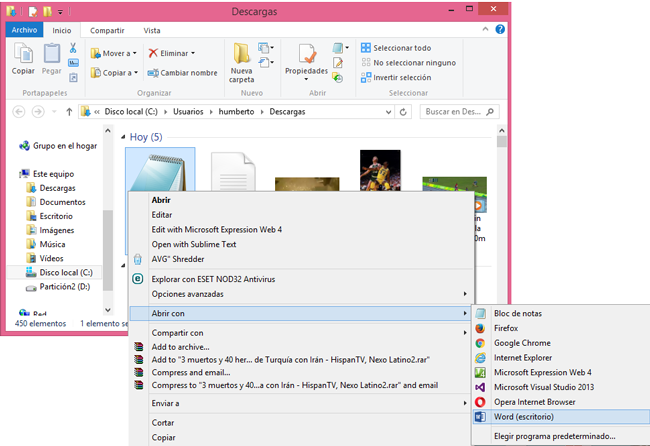This screenshot has height=446, width=650.
Task: Switch to the Vista tab
Action: (x=152, y=30)
